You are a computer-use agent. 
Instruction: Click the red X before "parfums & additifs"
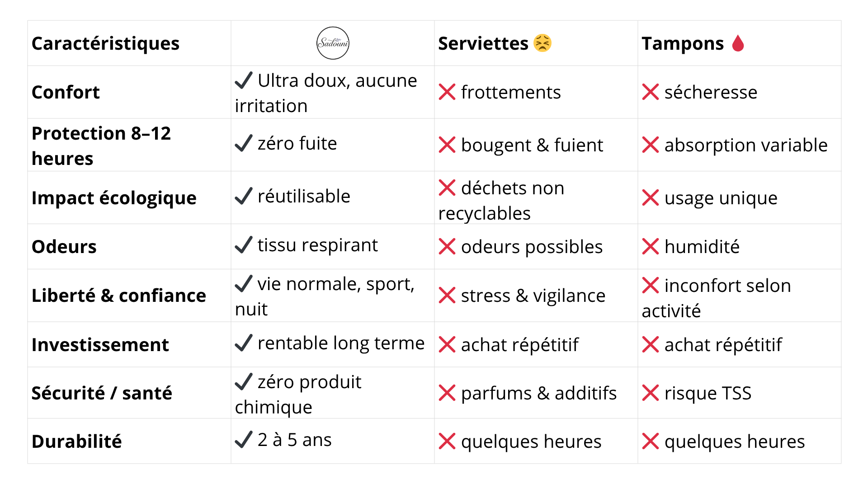click(447, 393)
